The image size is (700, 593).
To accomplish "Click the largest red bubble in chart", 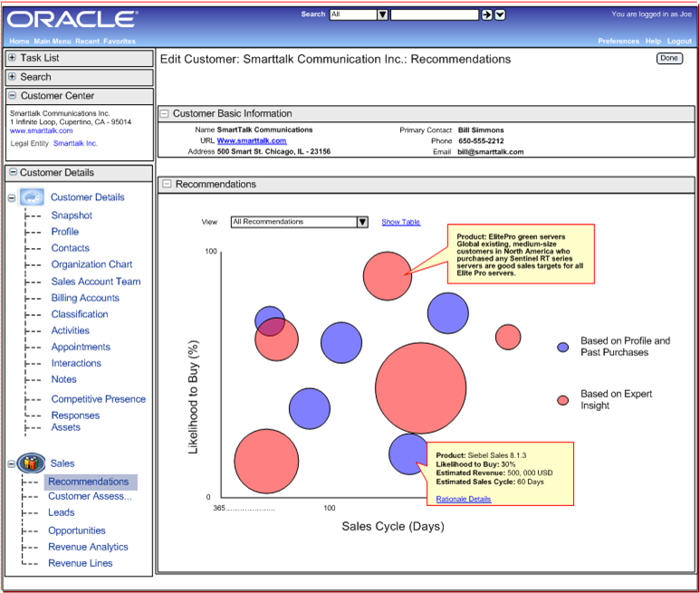I will click(x=420, y=387).
